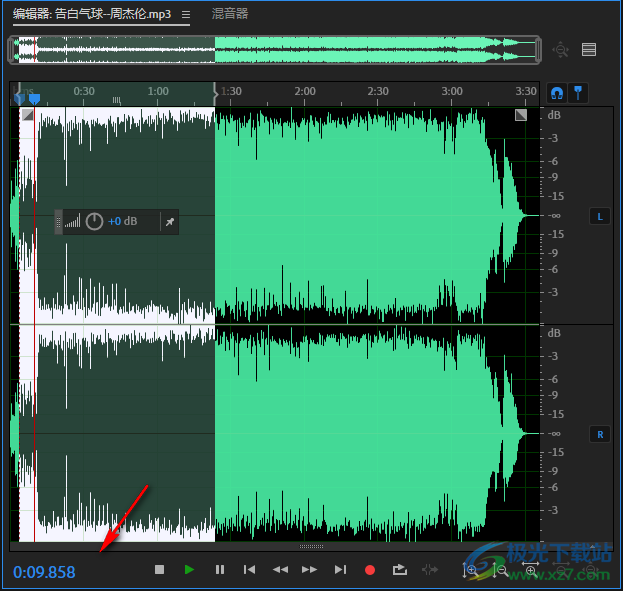
Task: Click the selection end bracket on ruler
Action: click(215, 94)
